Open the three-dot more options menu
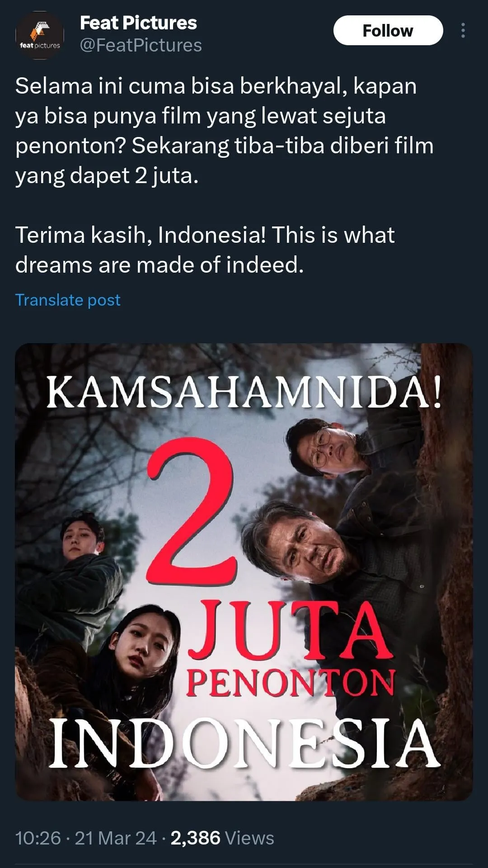Viewport: 488px width, 868px height. tap(463, 30)
